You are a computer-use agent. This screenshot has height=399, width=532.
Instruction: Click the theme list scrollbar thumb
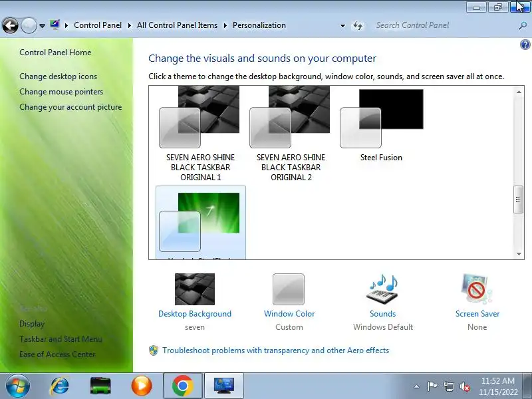pyautogui.click(x=518, y=199)
